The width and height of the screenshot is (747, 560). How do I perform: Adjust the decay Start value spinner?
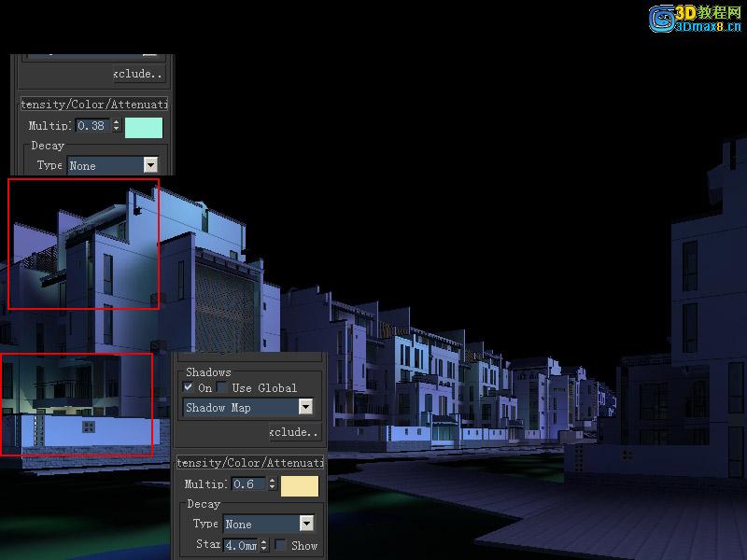click(x=264, y=545)
